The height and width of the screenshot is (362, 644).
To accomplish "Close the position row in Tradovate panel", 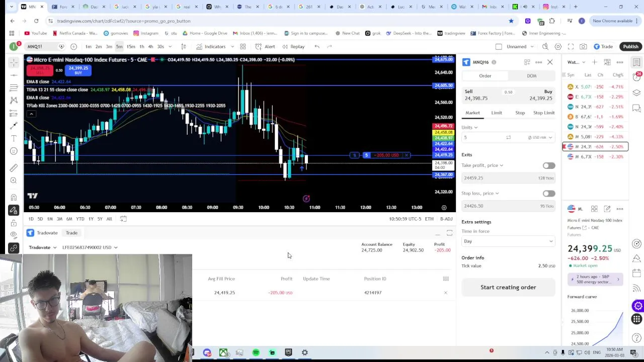I will [445, 293].
